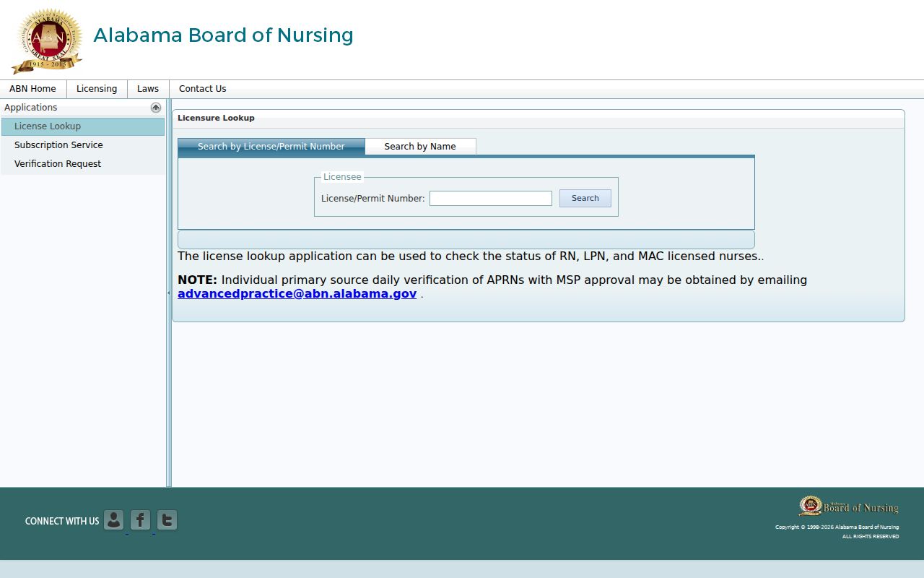This screenshot has height=578, width=924.
Task: Select License Lookup in the sidebar
Action: pyautogui.click(x=83, y=126)
